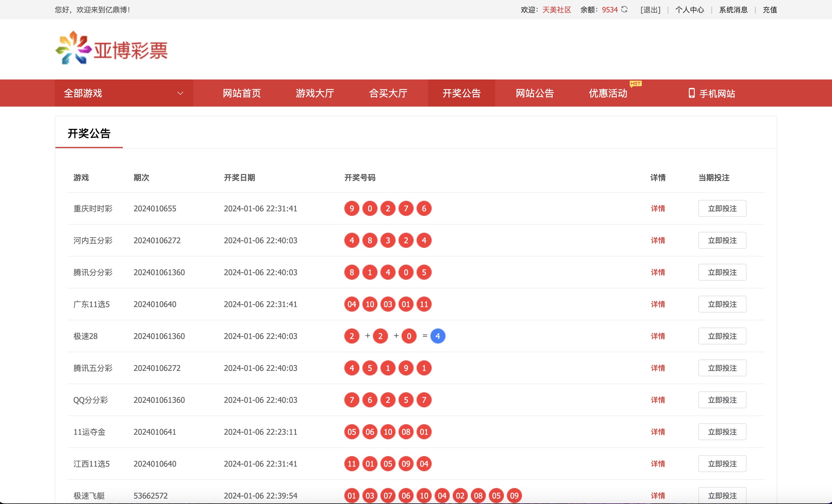832x504 pixels.
Task: Click the [退出] logout link
Action: pyautogui.click(x=650, y=10)
